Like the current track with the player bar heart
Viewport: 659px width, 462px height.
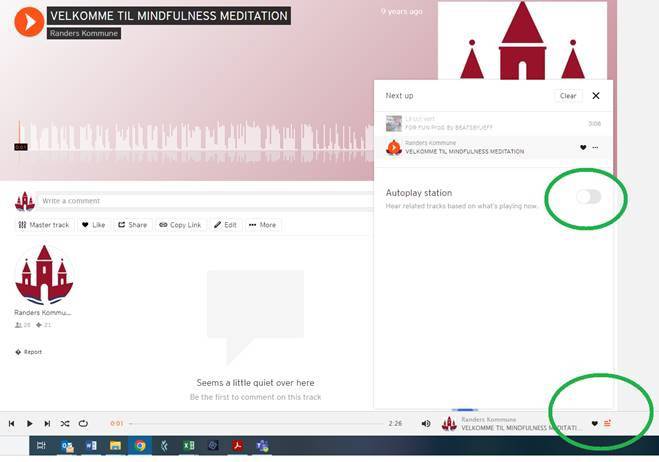(x=594, y=424)
